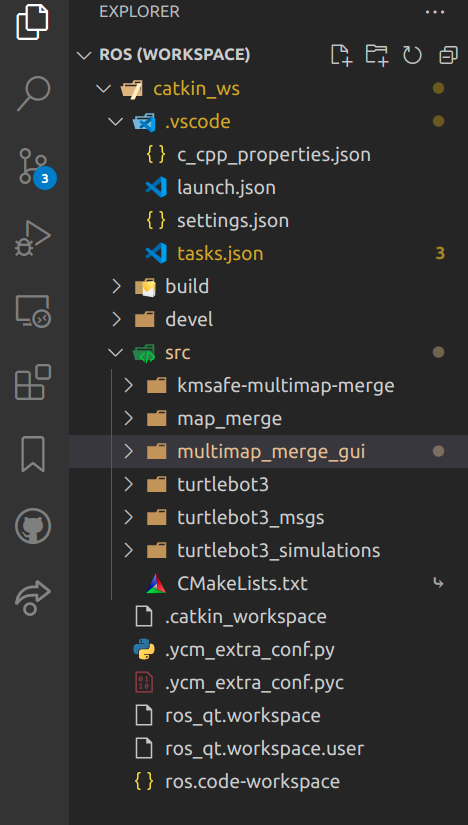
Task: Select the build folder label
Action: tap(187, 286)
